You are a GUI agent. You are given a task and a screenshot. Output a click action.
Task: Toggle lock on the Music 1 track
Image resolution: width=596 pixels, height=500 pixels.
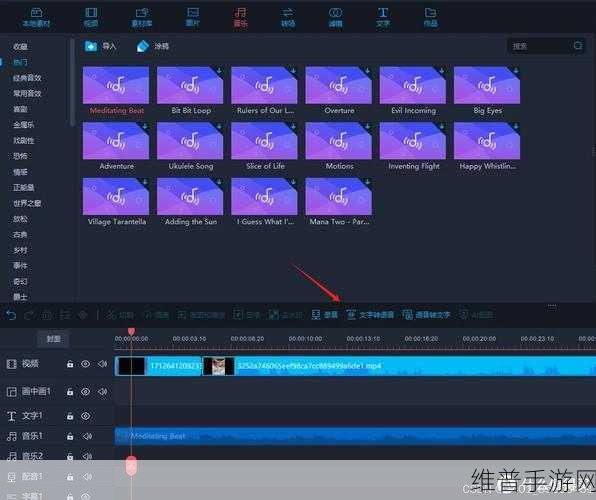coord(70,437)
